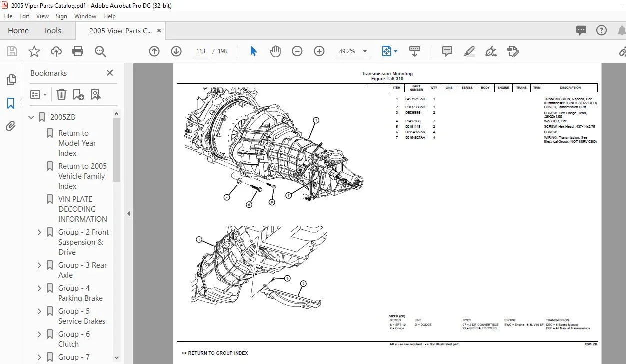The image size is (626, 364).
Task: Open the Window menu
Action: [x=85, y=16]
